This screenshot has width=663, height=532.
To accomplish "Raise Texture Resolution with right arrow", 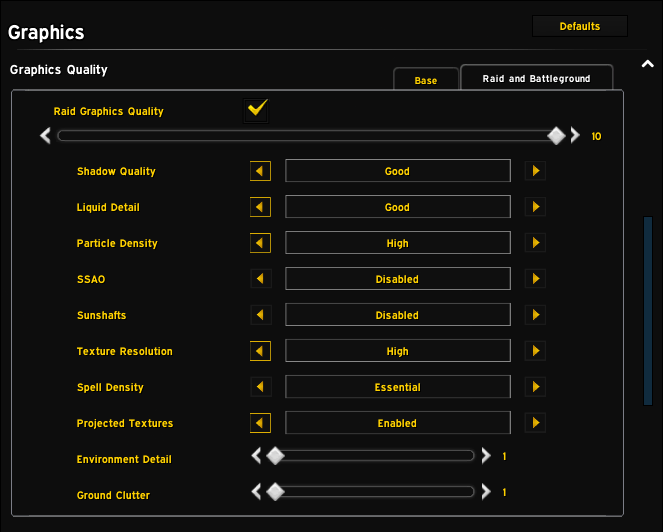I will [x=535, y=351].
